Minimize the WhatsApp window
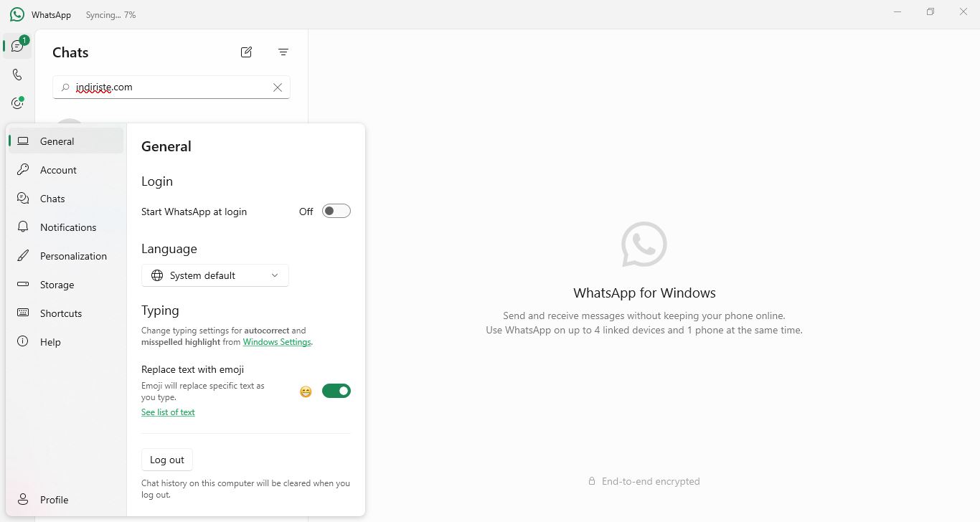The width and height of the screenshot is (980, 522). 897,12
